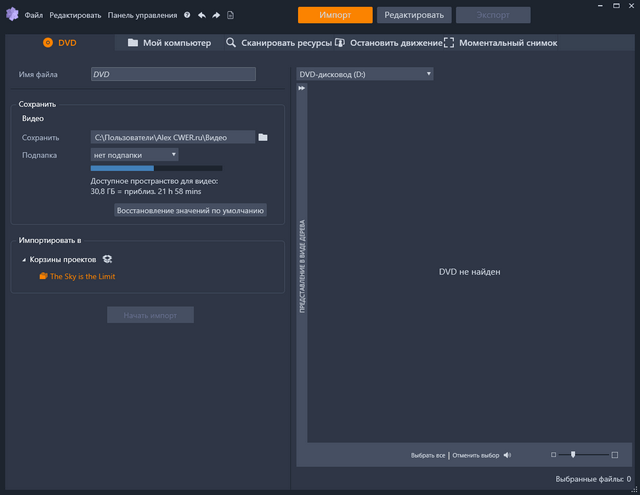Switch to Мой компьютер tab
Screen dimensions: 640x495
point(169,43)
